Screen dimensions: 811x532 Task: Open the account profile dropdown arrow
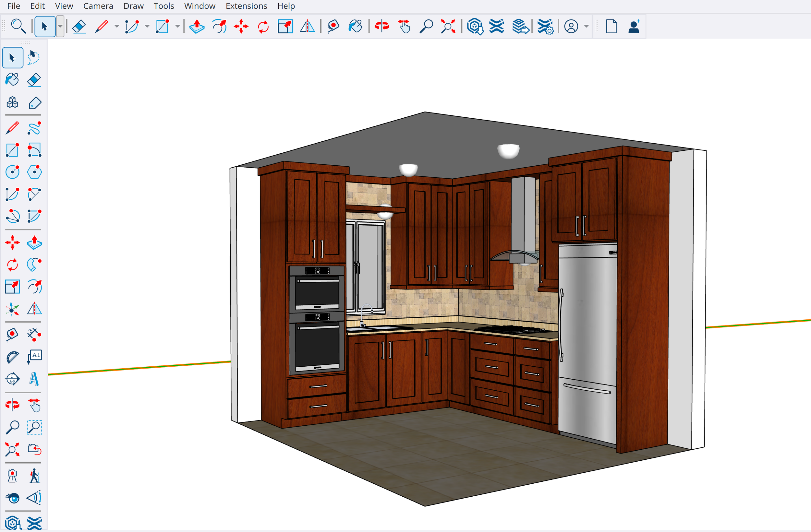tap(586, 26)
